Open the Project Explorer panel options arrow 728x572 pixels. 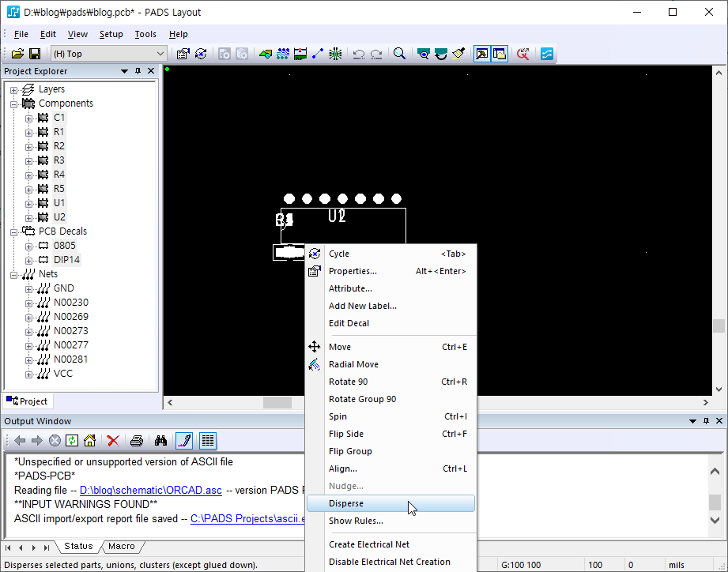click(x=124, y=71)
